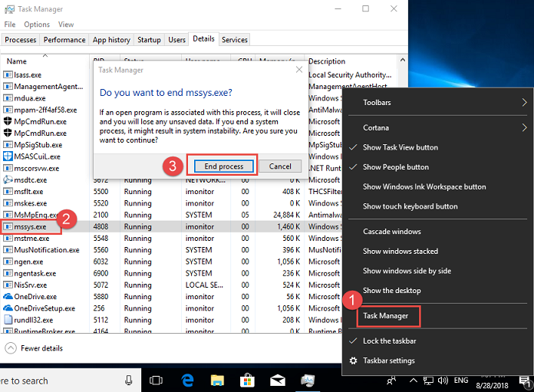Open the View menu
The width and height of the screenshot is (534, 392).
[66, 25]
